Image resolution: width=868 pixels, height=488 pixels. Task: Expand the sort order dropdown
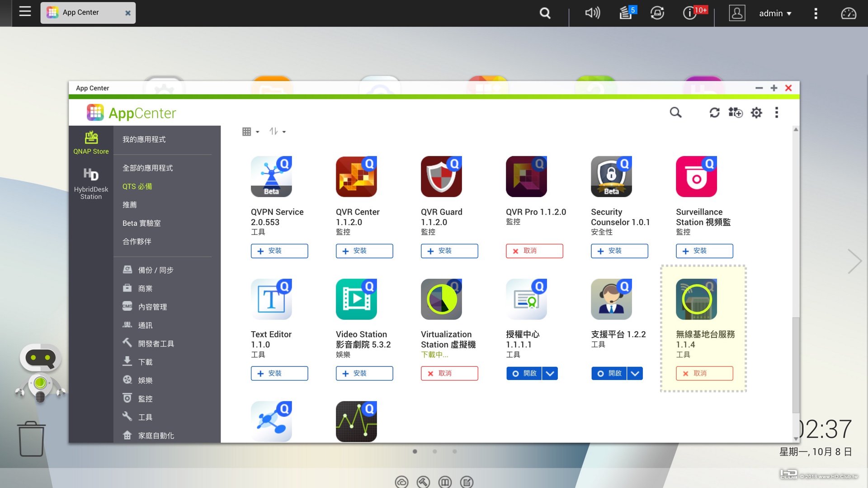click(278, 131)
